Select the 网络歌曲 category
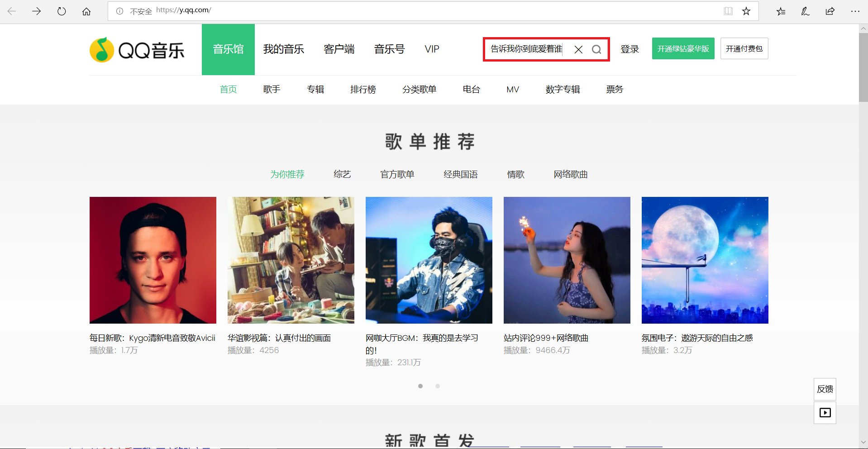Screen dimensions: 868x449 coord(569,174)
